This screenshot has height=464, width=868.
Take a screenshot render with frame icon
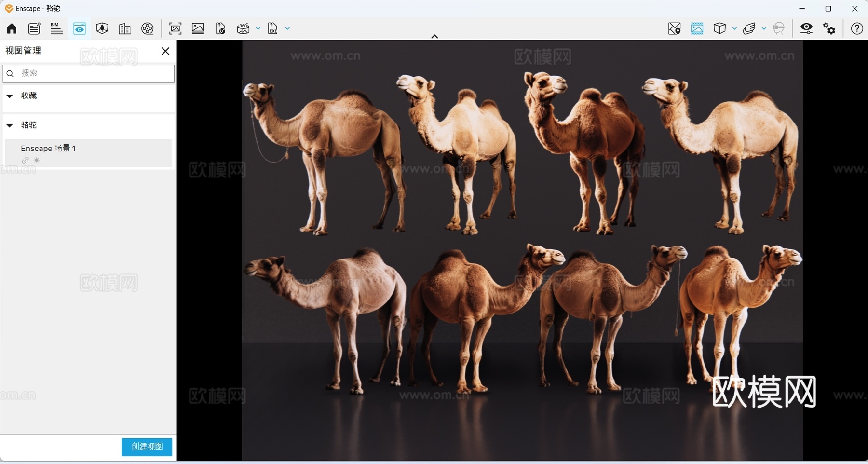pyautogui.click(x=176, y=28)
